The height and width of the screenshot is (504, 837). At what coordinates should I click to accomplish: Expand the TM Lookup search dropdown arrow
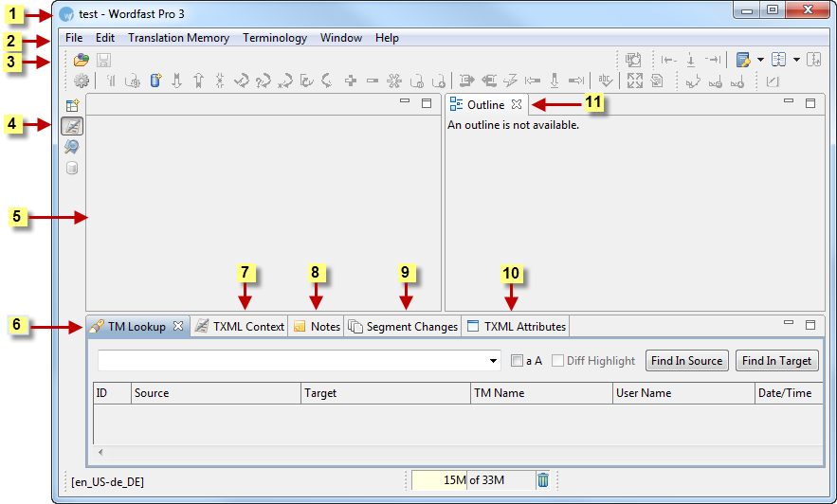click(494, 361)
